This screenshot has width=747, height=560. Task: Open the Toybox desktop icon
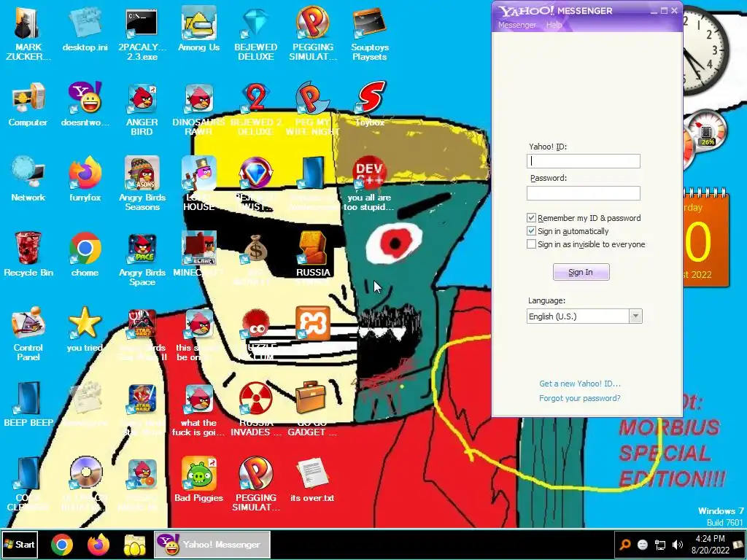(x=370, y=104)
